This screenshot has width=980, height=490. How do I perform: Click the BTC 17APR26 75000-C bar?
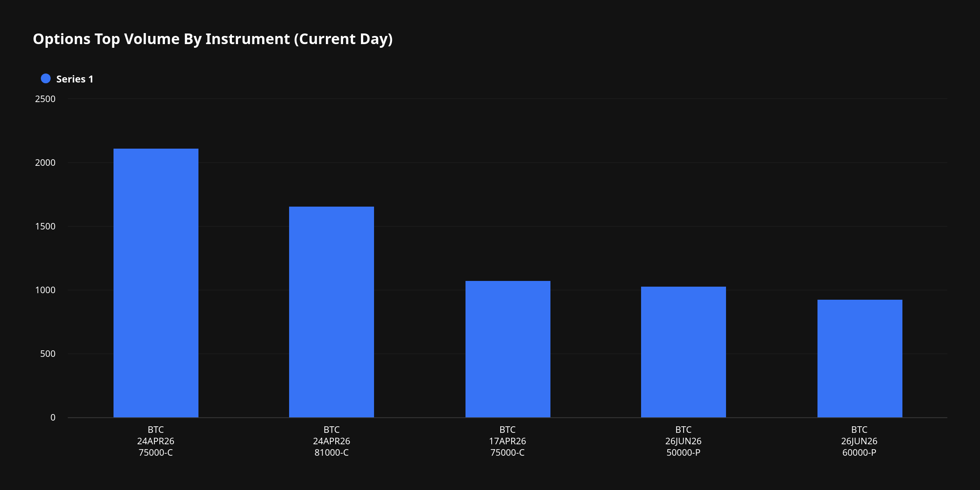pyautogui.click(x=508, y=349)
